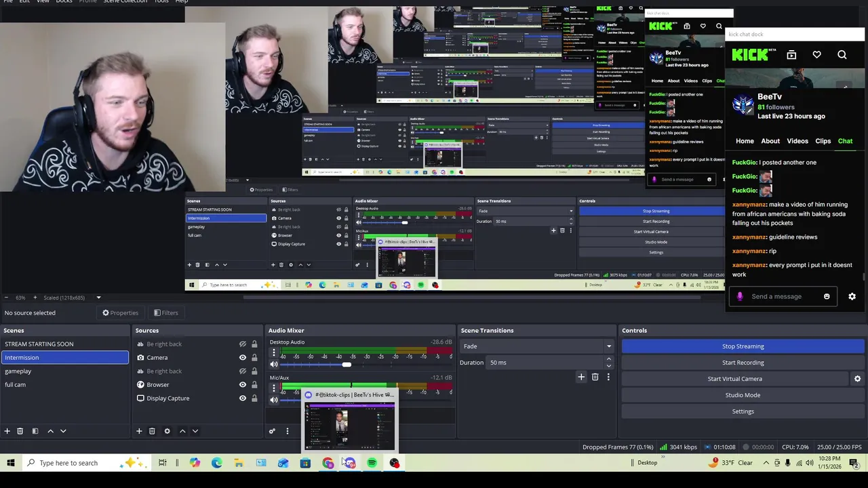Click the Send a message chat field
The image size is (868, 488).
tap(783, 296)
